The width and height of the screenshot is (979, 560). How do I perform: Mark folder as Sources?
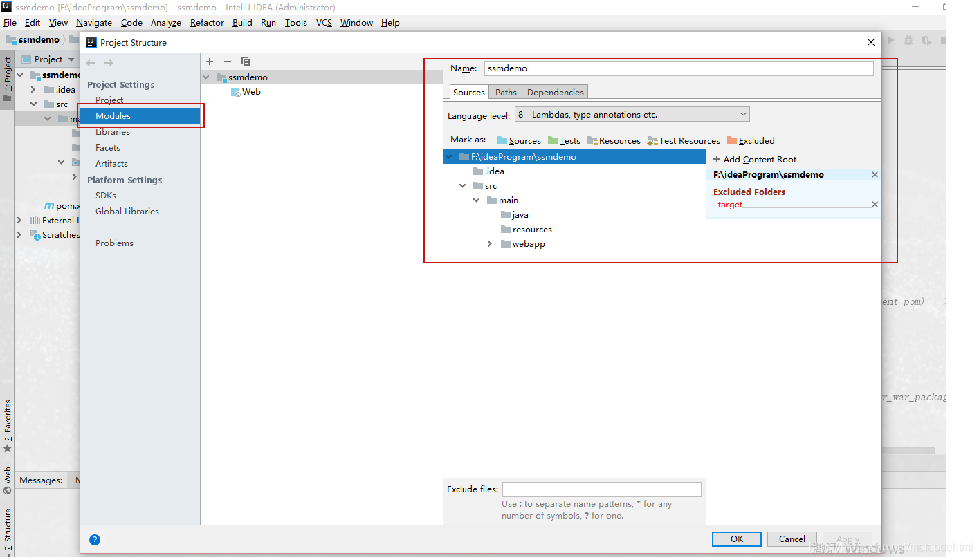[519, 140]
